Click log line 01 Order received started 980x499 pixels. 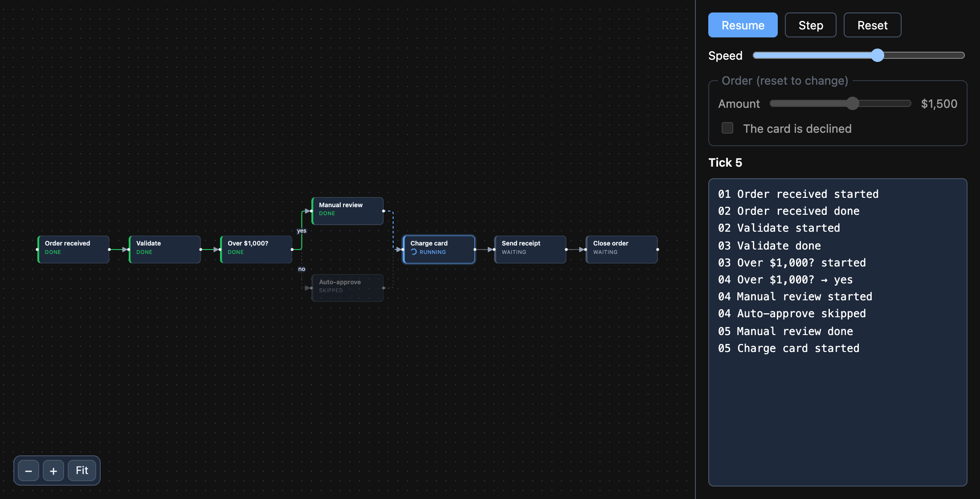pos(798,194)
